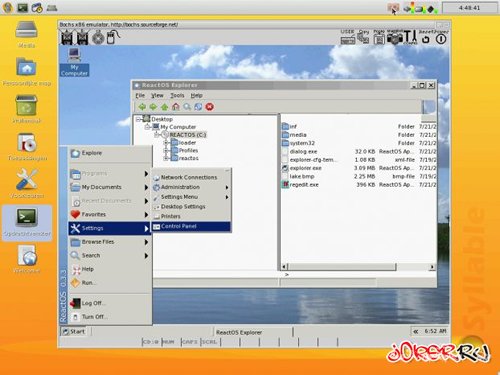500x375 pixels.
Task: Collapse the REACTOS (C:) tree node
Action: pos(157,135)
